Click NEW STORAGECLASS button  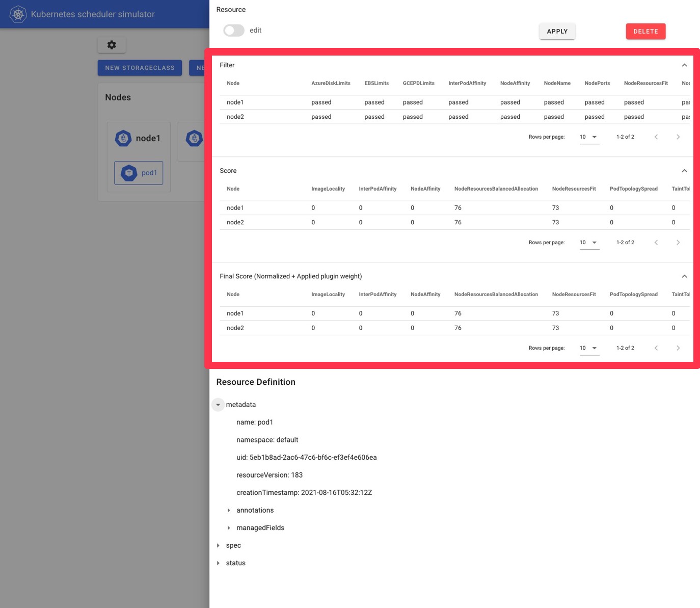click(x=140, y=68)
